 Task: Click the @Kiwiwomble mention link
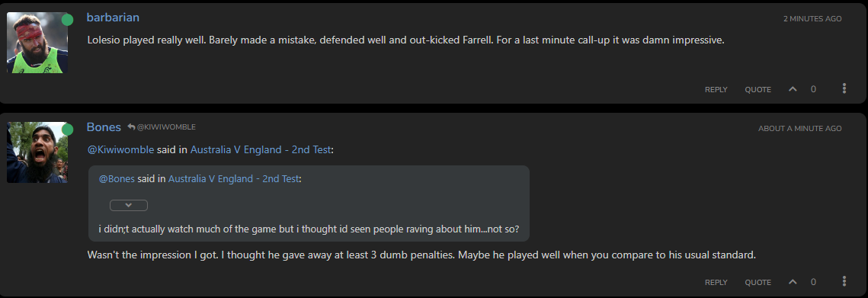tap(120, 149)
